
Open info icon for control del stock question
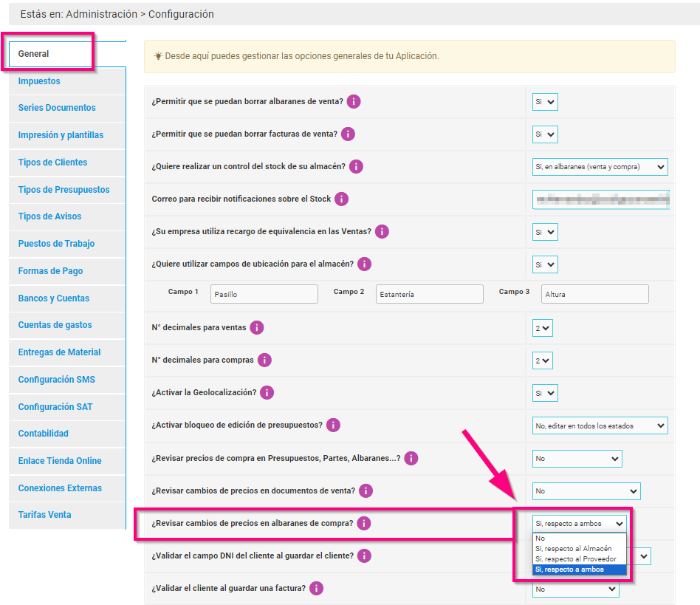coord(356,167)
